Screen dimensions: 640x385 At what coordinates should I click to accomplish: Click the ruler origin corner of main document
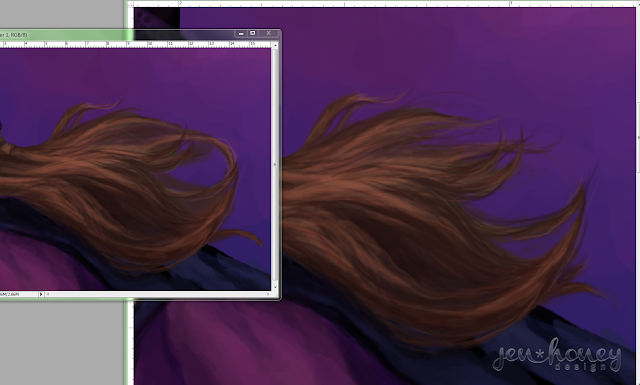click(x=131, y=4)
